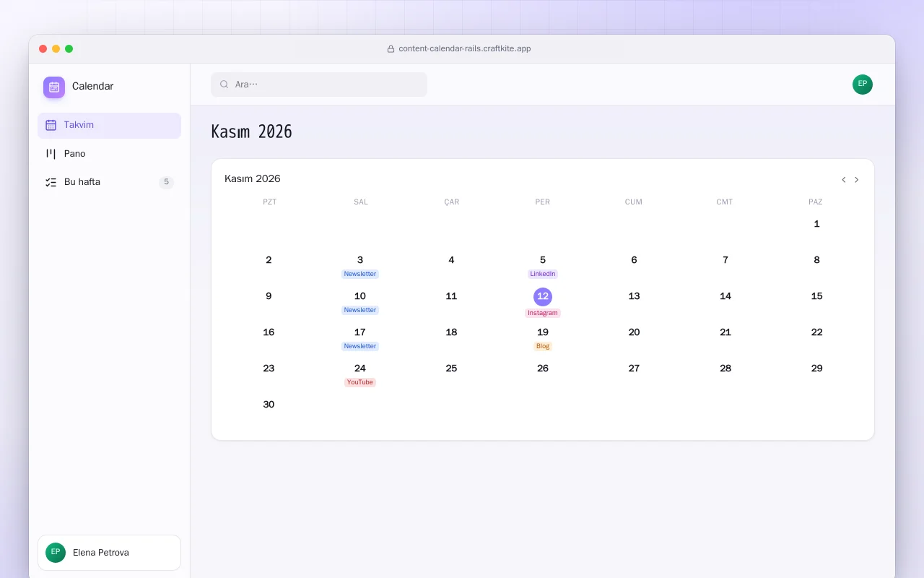Click the lock icon in address bar
The height and width of the screenshot is (578, 924).
coord(391,49)
